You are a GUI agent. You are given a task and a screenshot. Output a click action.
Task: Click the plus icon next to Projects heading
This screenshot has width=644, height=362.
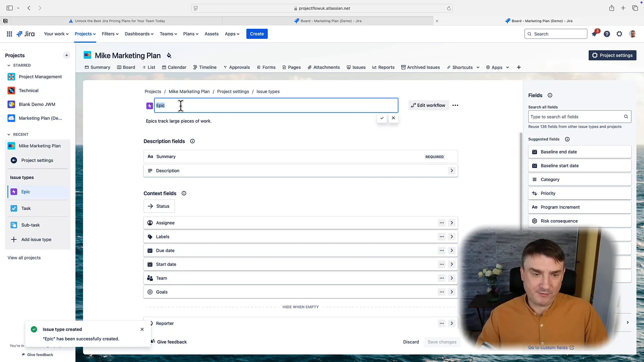tap(66, 55)
